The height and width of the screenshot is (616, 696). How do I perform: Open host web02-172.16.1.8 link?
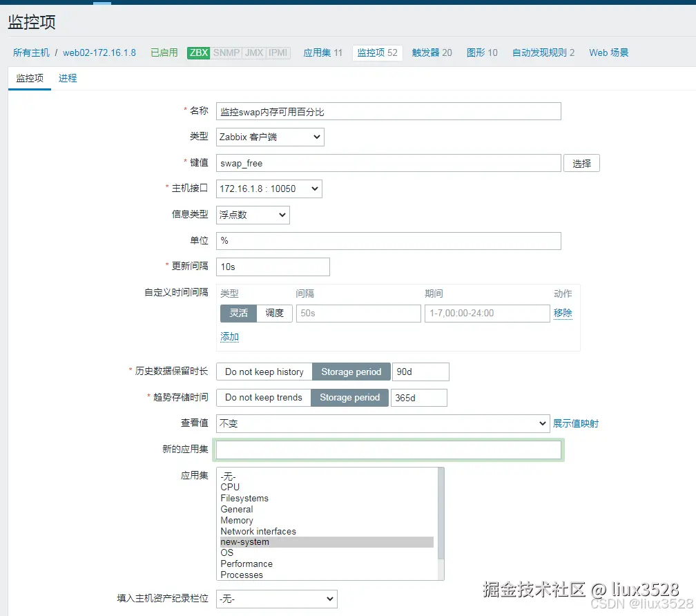point(99,52)
